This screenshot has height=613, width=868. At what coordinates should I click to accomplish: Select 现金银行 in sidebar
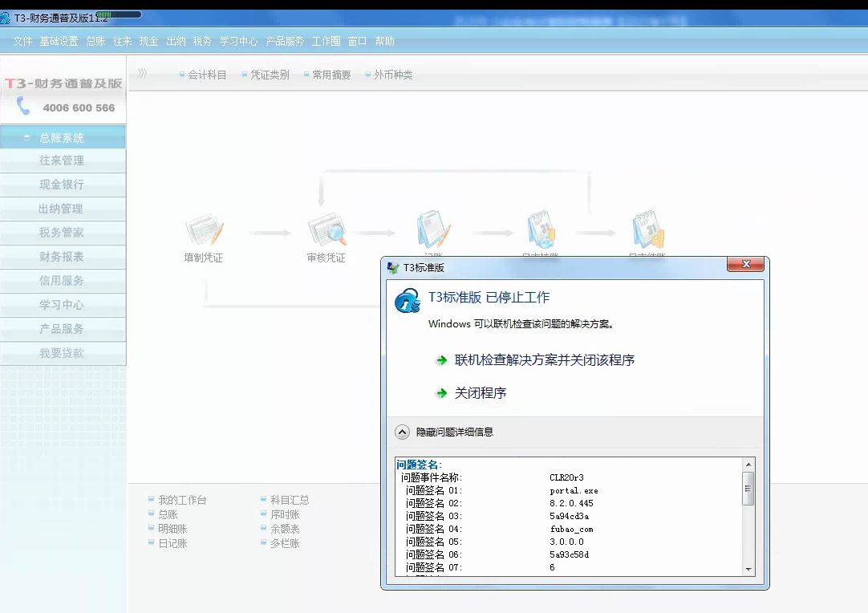(x=63, y=185)
